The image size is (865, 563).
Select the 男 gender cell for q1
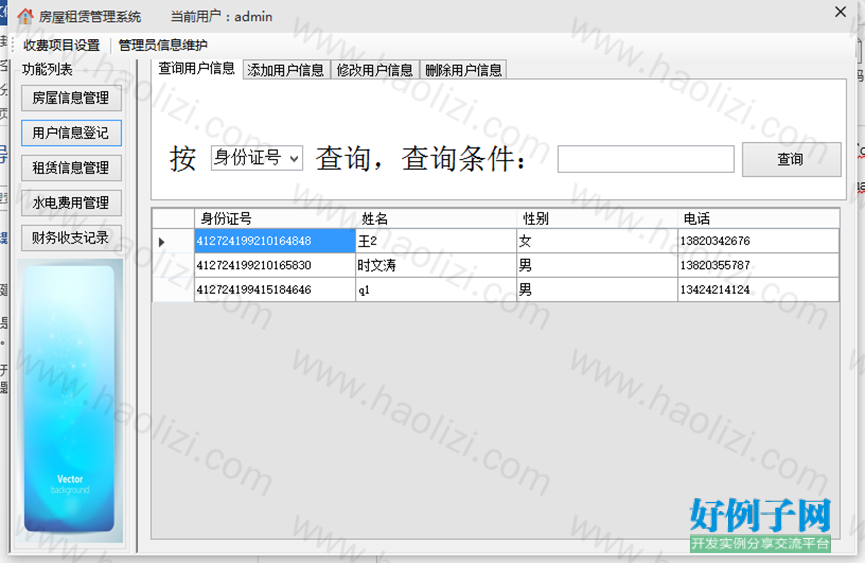(x=597, y=289)
